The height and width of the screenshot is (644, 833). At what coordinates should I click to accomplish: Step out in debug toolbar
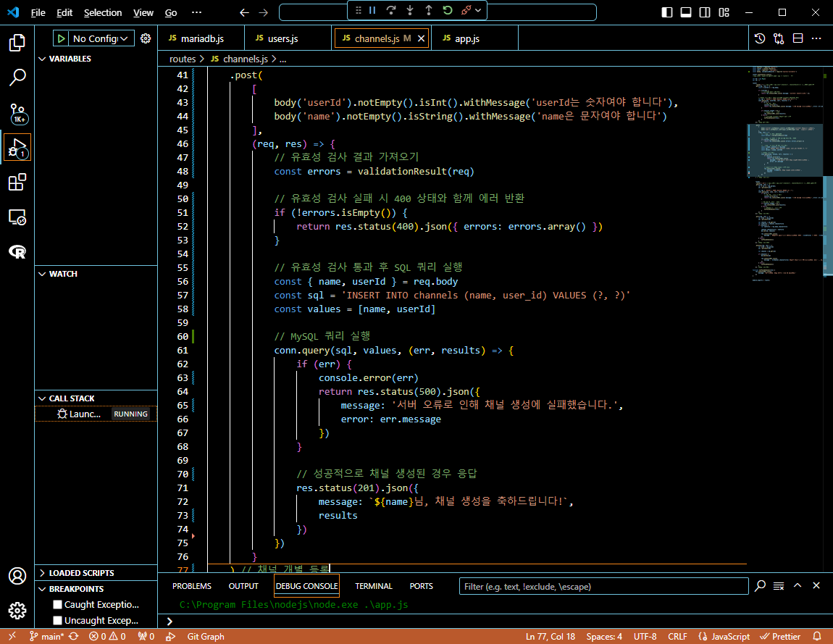(x=429, y=10)
